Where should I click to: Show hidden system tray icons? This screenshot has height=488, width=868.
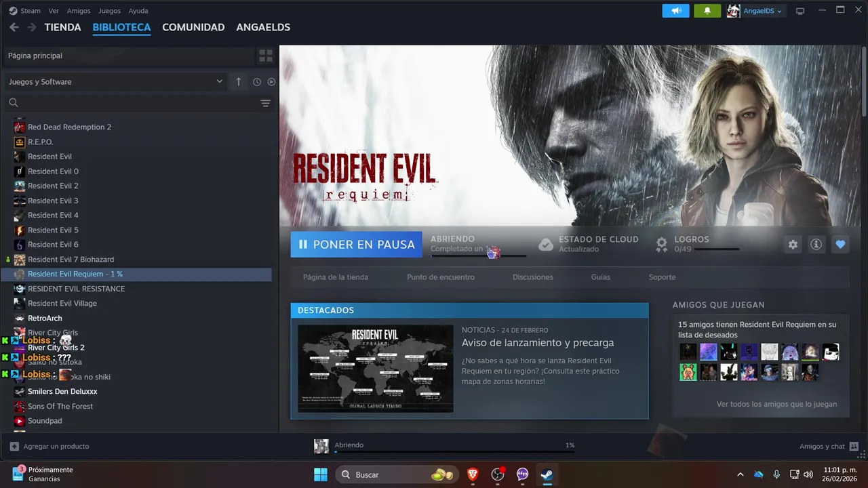[740, 474]
